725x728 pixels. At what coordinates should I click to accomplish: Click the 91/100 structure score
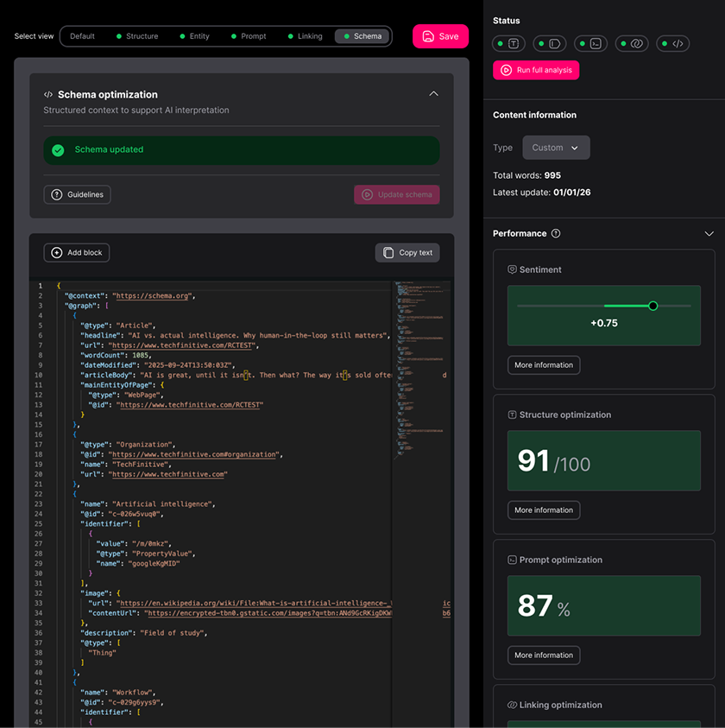click(x=554, y=461)
